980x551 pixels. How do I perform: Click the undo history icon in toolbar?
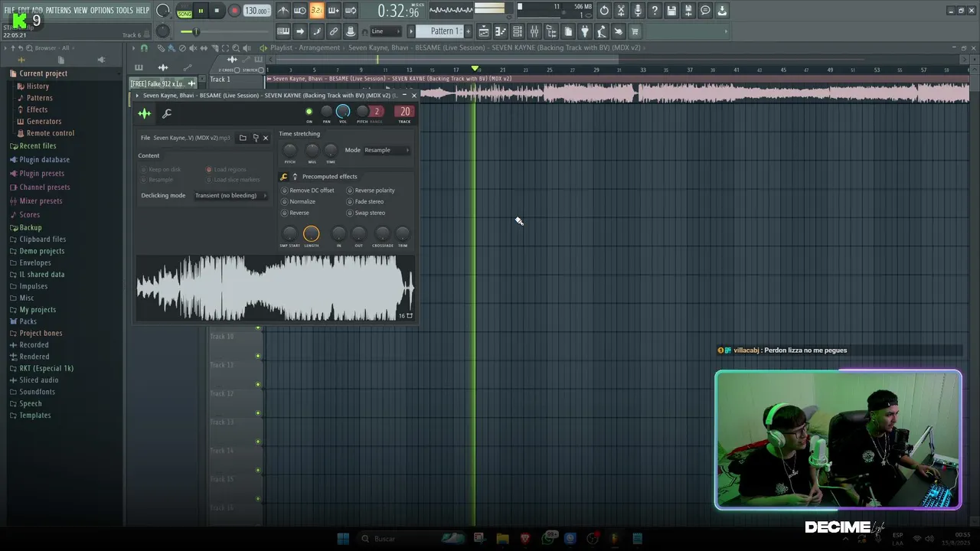coord(603,11)
